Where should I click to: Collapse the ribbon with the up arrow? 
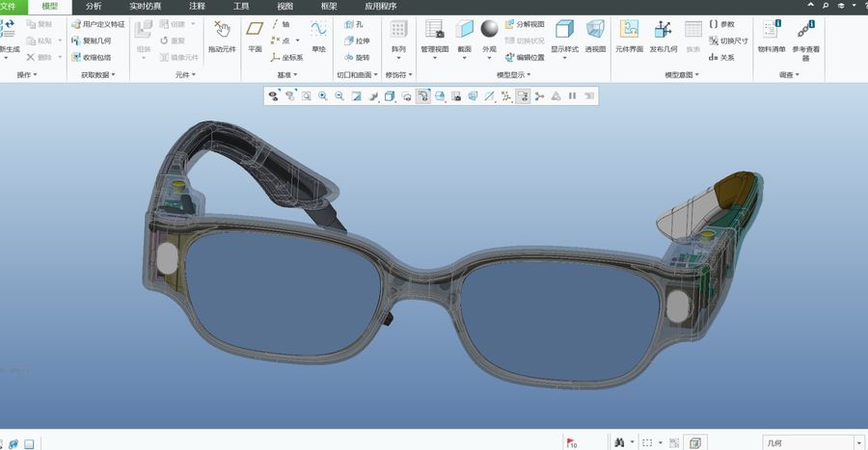pos(810,5)
